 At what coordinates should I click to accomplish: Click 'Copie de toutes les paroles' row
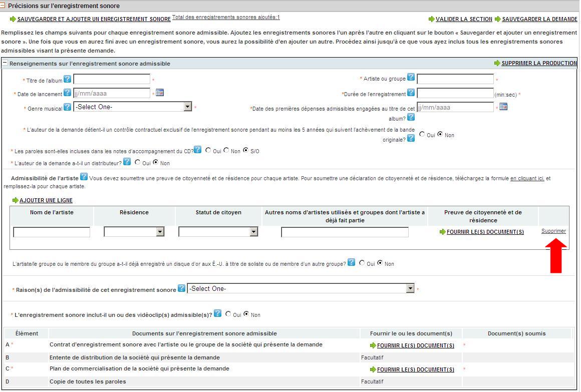(288, 381)
